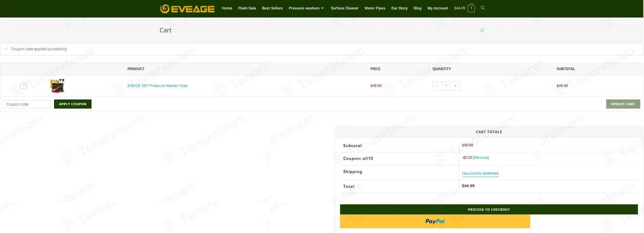Remove the Pressure Washer Hose from cart
This screenshot has height=233, width=644.
(x=24, y=86)
